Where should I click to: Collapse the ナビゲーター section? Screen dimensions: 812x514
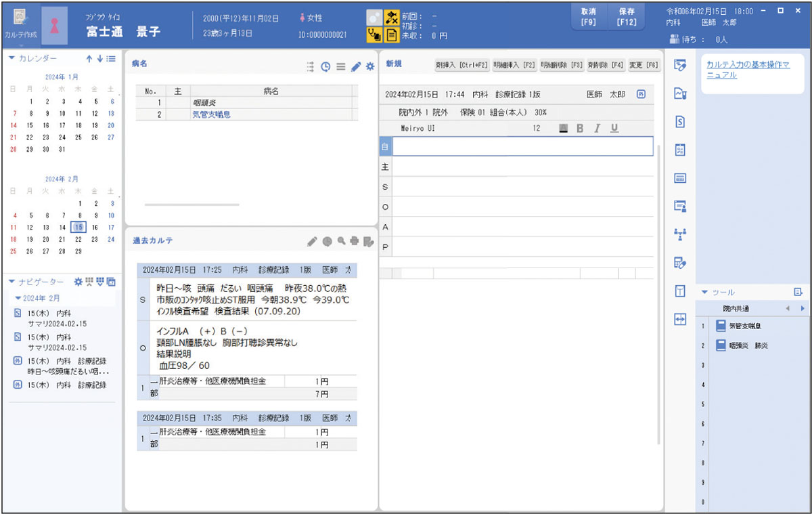tap(12, 281)
